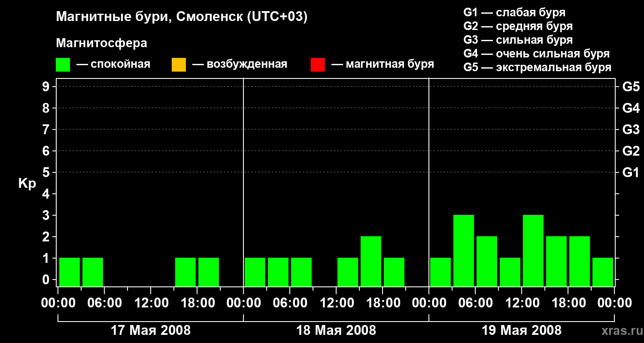Image resolution: width=644 pixels, height=343 pixels.
Task: Click the 'G4' label on right axis
Action: point(631,108)
